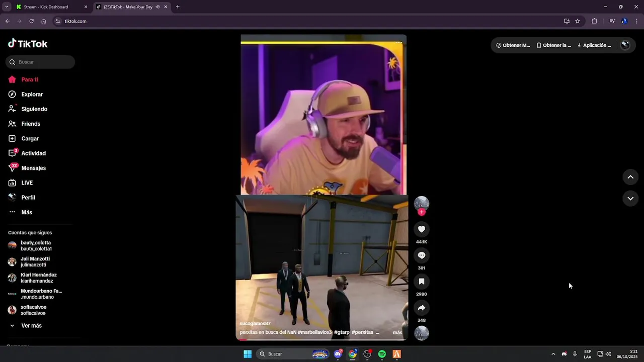
Task: Open creator avatar above like button
Action: tap(422, 203)
